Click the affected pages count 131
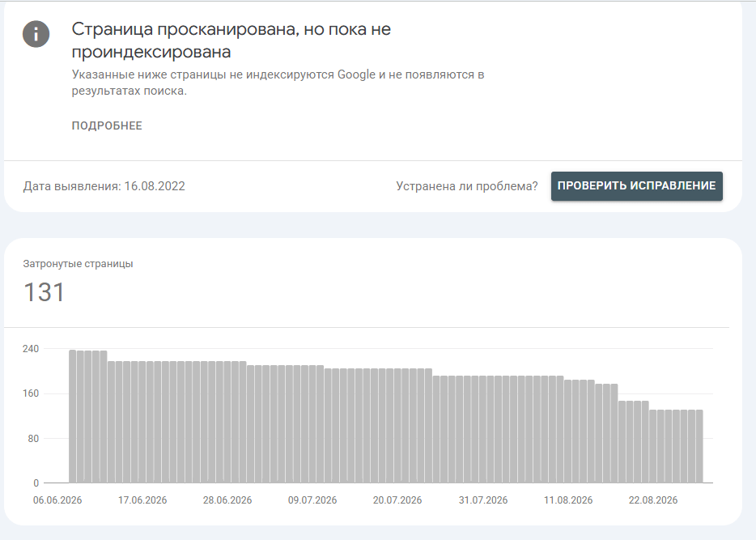 pos(44,292)
